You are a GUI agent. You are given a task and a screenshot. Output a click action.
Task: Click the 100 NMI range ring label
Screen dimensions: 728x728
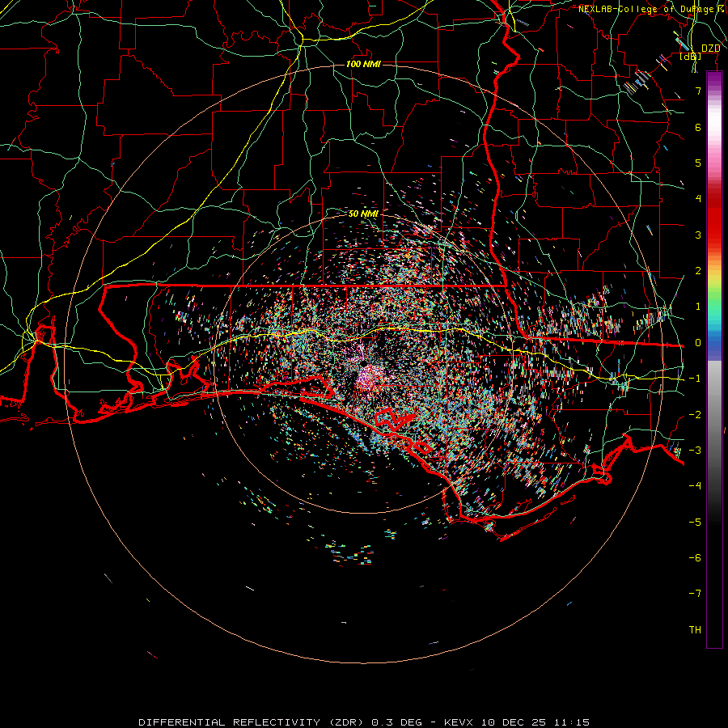[x=363, y=64]
